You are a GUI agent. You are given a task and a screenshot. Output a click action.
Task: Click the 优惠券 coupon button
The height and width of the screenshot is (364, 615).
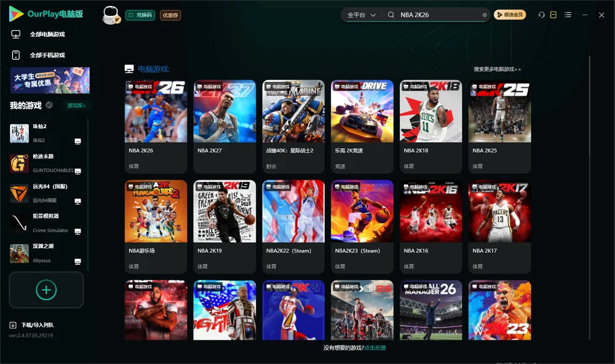(170, 15)
